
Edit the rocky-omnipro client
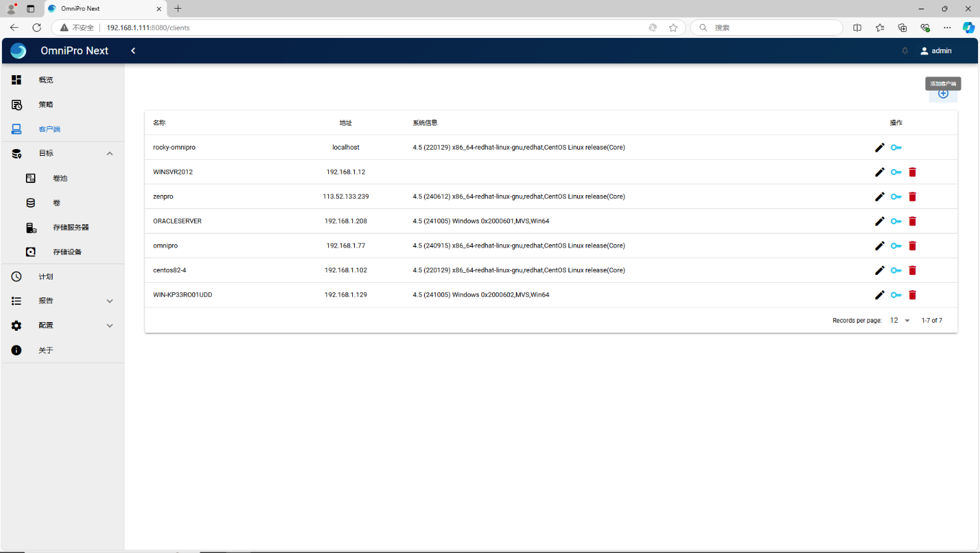pos(879,148)
